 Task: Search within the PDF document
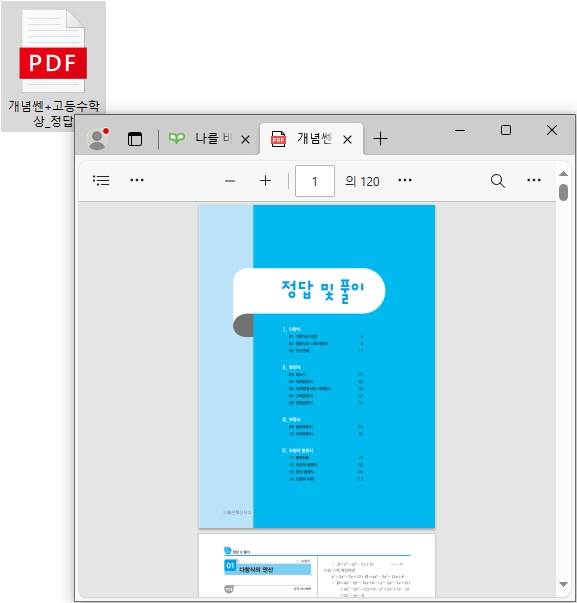pos(498,180)
